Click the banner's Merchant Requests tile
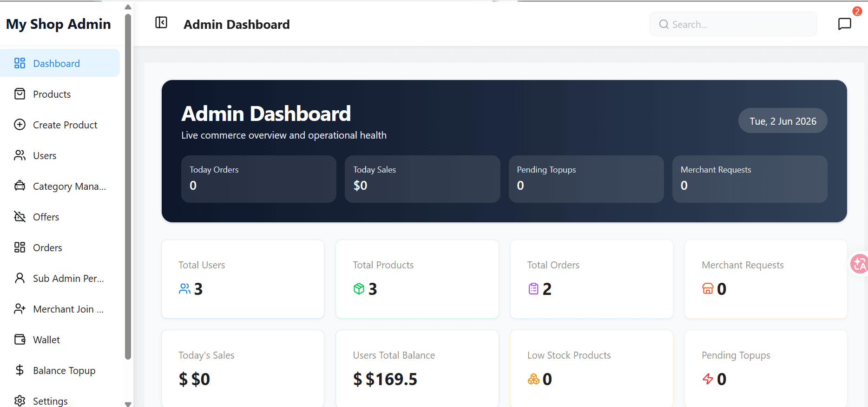Image resolution: width=868 pixels, height=407 pixels. (x=750, y=179)
